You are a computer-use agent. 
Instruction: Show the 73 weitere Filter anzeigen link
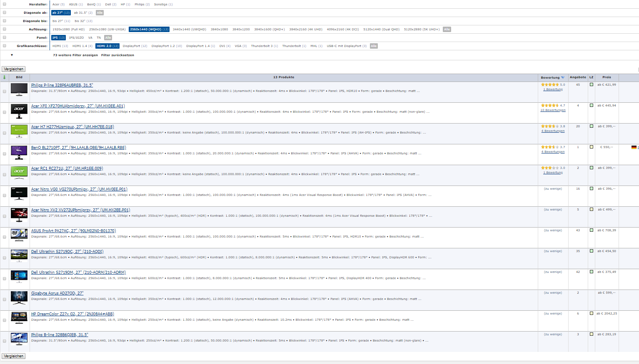coord(75,55)
